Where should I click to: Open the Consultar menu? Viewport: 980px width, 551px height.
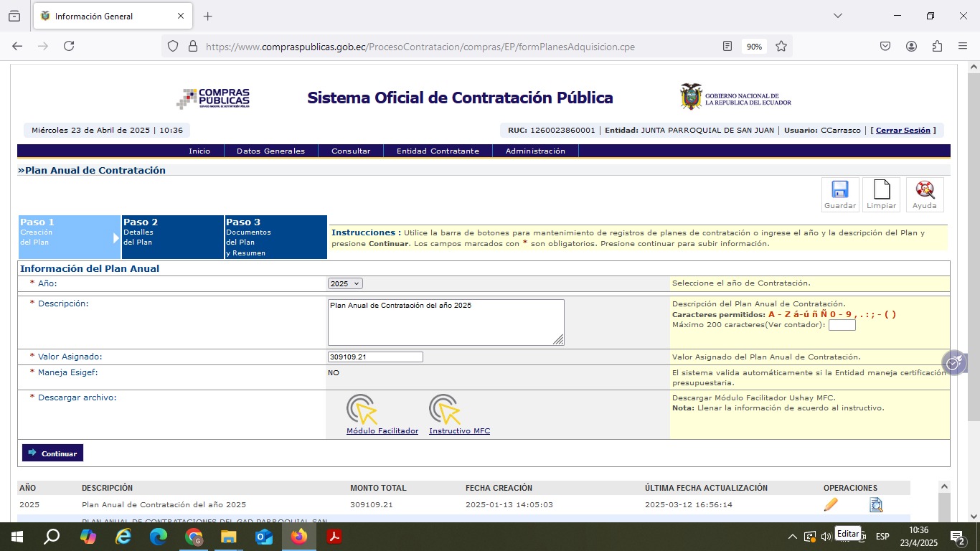point(351,151)
